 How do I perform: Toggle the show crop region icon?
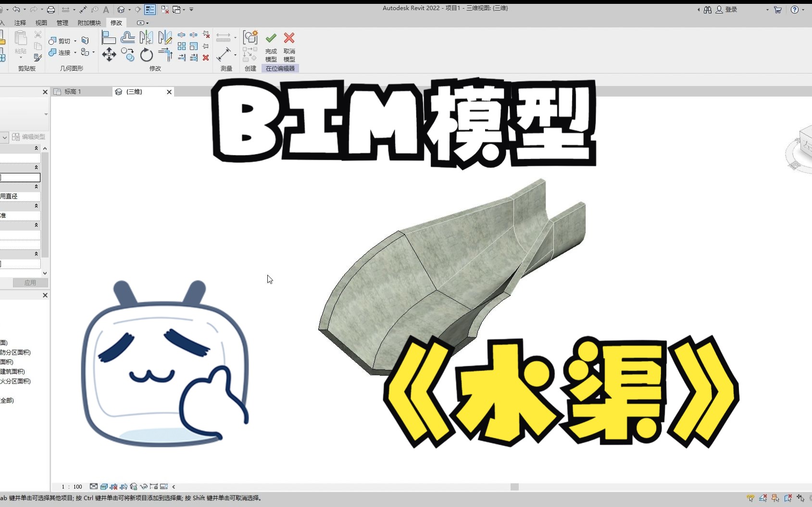(x=124, y=486)
